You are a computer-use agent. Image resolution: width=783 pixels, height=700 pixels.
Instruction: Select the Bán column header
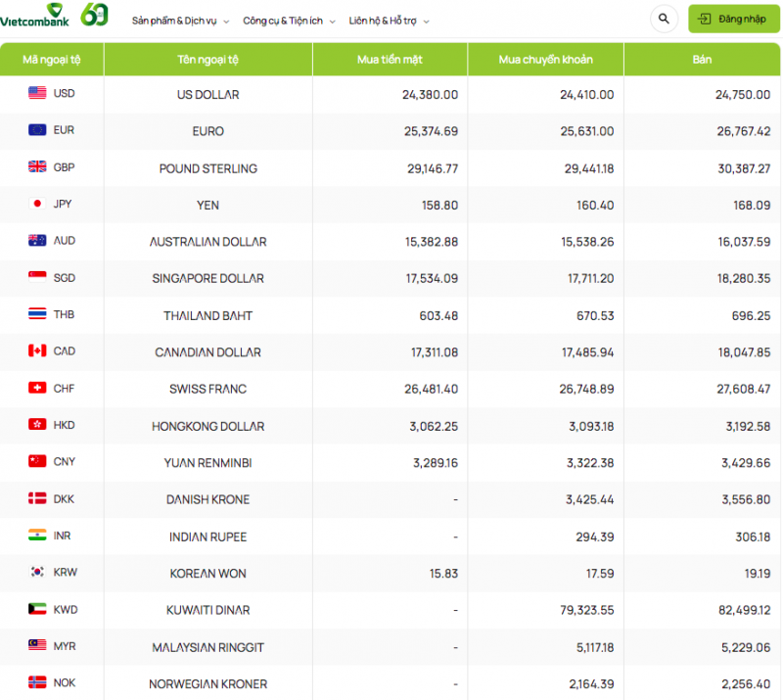coord(702,60)
